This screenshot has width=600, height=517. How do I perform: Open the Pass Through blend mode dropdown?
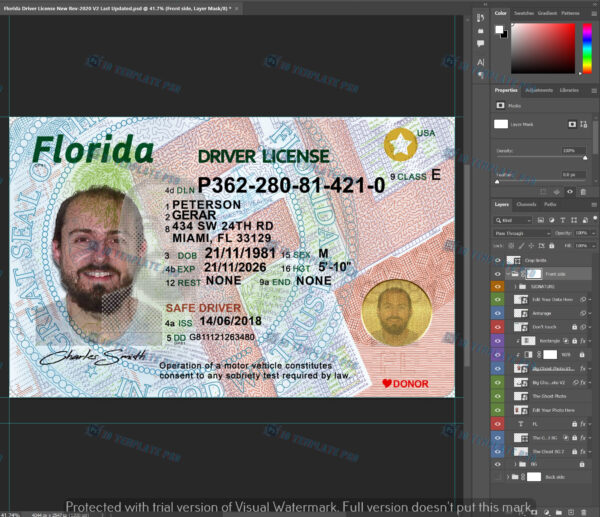[522, 233]
